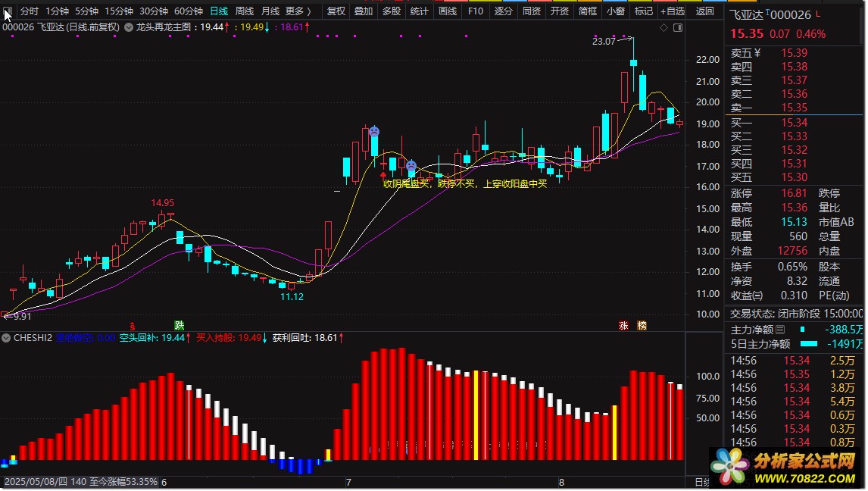Screen dimensions: 868x491
Task: Click the red up-arrow buy signal marker
Action: (383, 176)
